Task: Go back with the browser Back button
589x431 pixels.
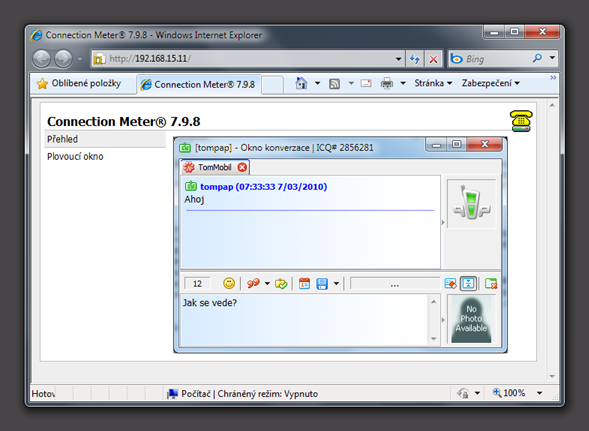Action: pos(41,59)
